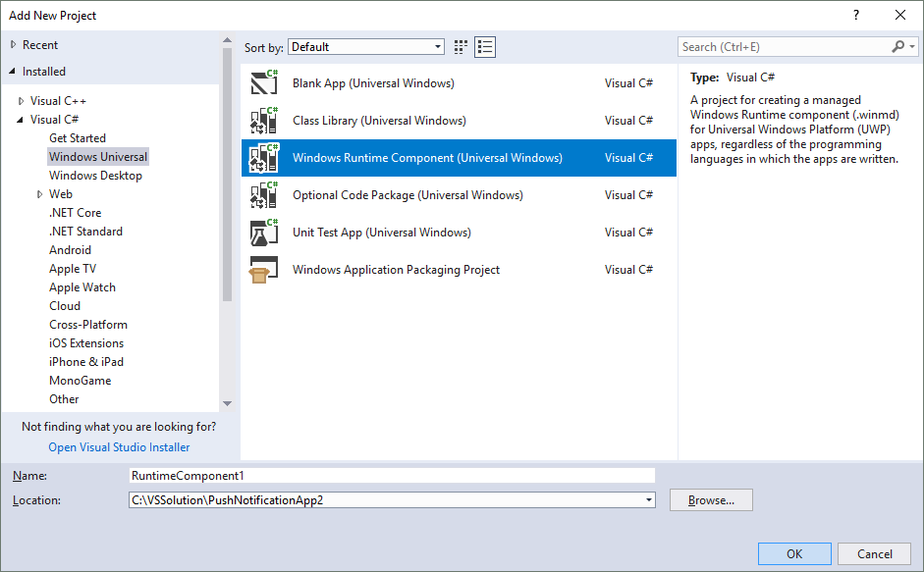Image resolution: width=924 pixels, height=572 pixels.
Task: Collapse the Installed section
Action: (13, 72)
